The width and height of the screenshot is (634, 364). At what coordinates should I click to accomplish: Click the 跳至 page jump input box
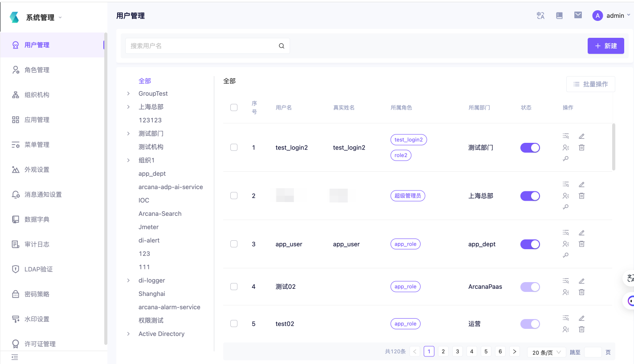click(593, 352)
